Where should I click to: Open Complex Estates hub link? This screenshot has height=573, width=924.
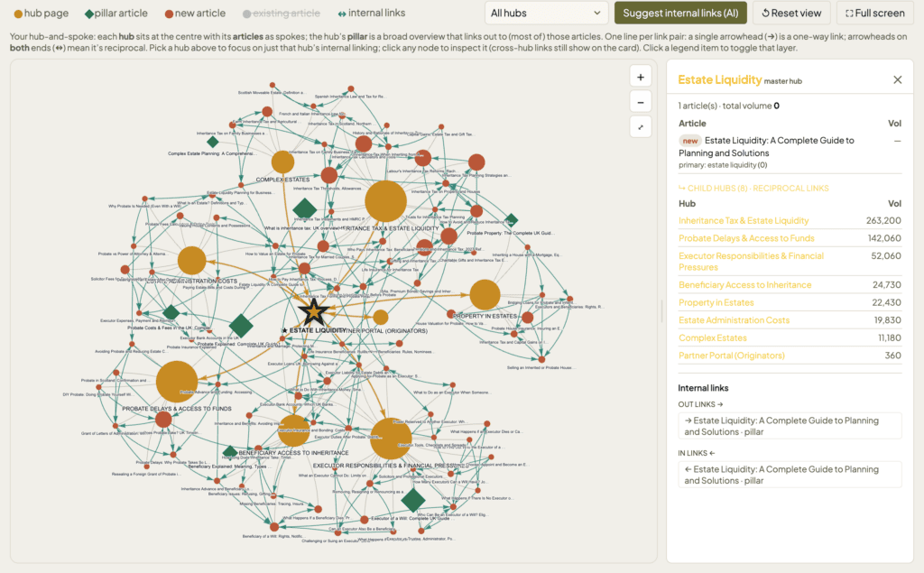[x=713, y=337]
